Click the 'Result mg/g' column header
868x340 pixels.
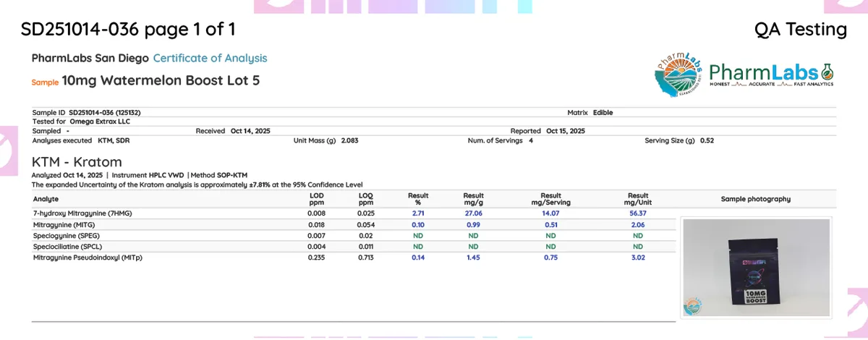tap(474, 199)
